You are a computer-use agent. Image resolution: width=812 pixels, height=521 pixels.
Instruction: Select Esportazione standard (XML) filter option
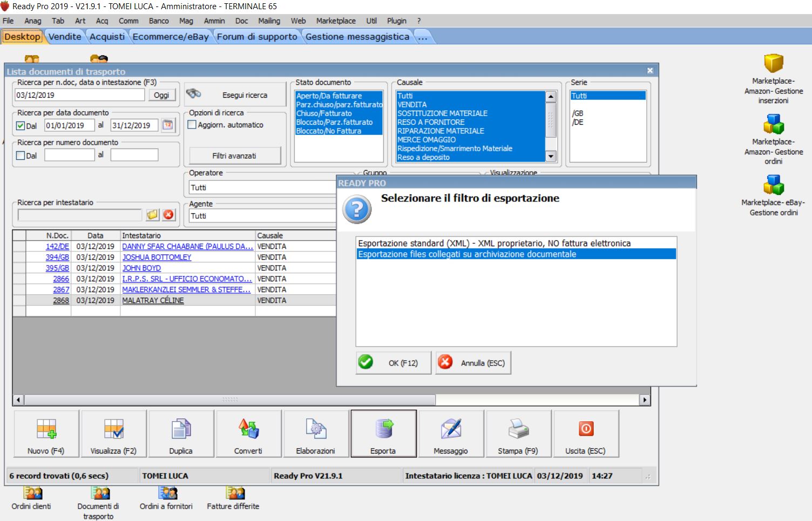516,243
